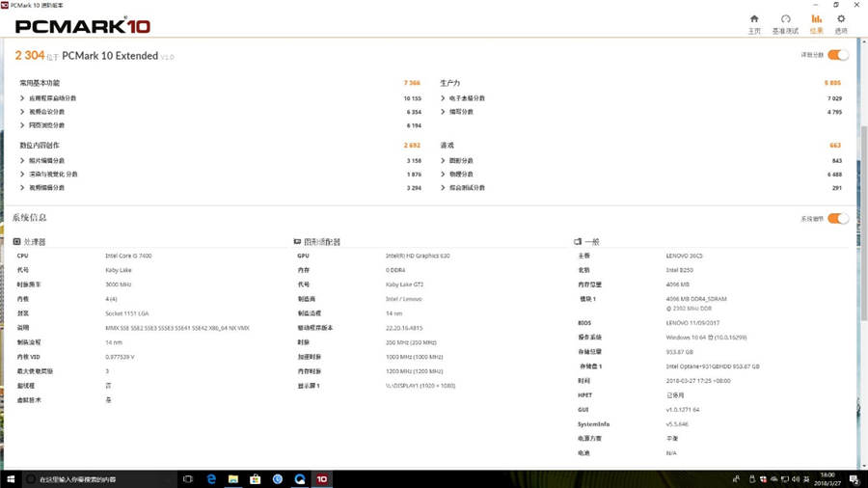Open the Windows Start menu

coord(11,479)
